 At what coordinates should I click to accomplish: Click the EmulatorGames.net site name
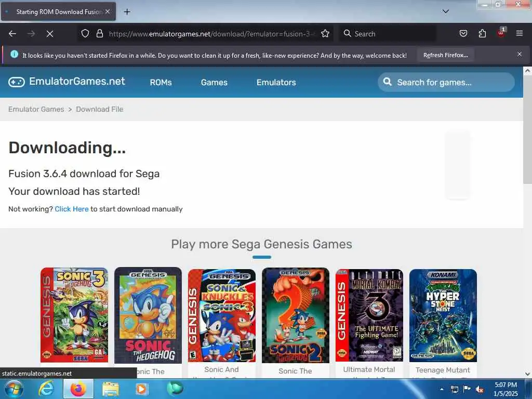77,82
